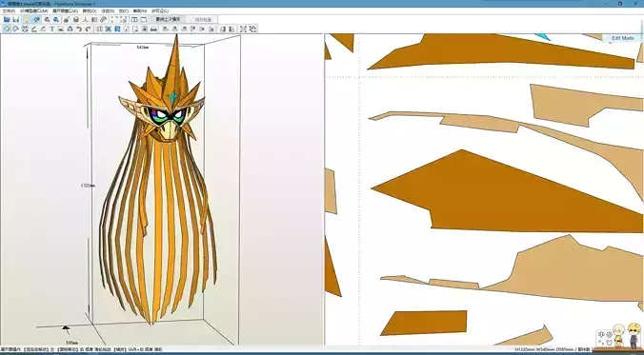Click the Edit Mode label in pattern window
Screen dimensions: 644x355
click(623, 38)
